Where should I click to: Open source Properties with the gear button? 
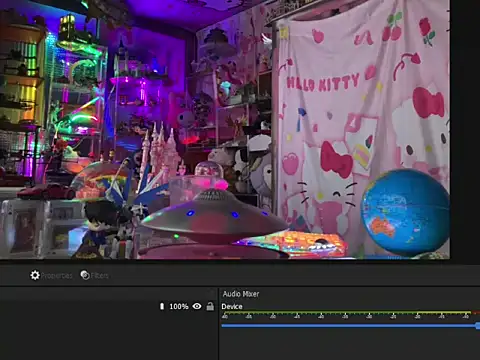[51, 275]
